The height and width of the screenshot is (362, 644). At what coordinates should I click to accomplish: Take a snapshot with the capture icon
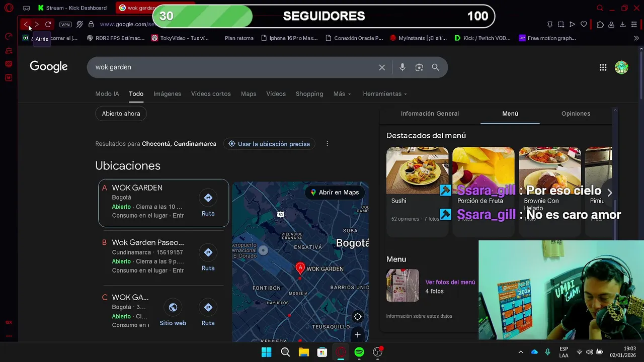tap(561, 24)
